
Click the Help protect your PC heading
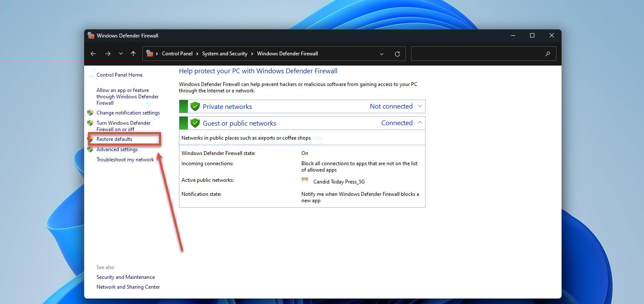[x=258, y=71]
